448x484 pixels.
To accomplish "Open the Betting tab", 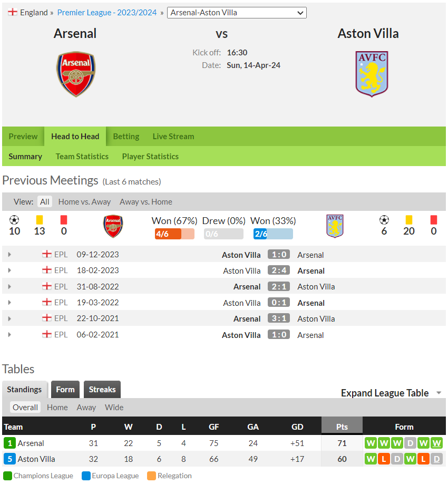I will [x=126, y=137].
